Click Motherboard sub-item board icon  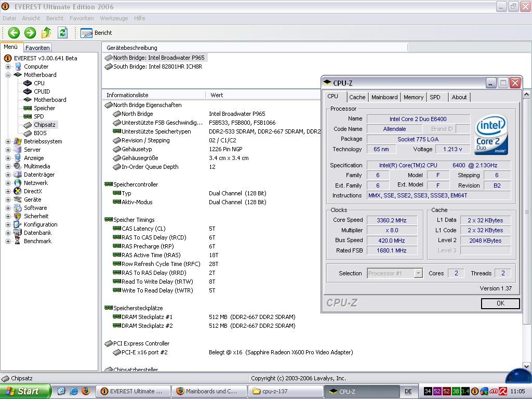(28, 100)
